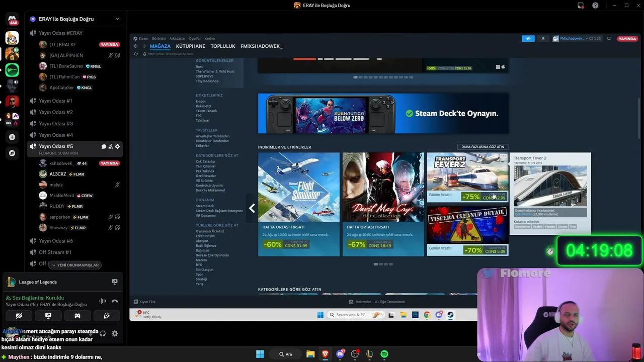Open the Steam Arkadaşlar menu
Screen dimensions: 644x362
pyautogui.click(x=177, y=39)
